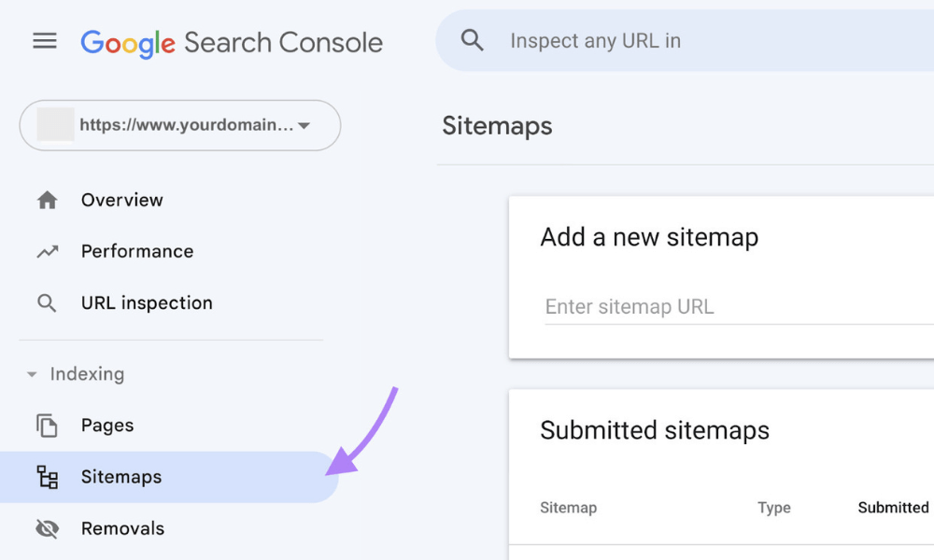
Task: Click the Enter sitemap URL field
Action: tap(739, 307)
